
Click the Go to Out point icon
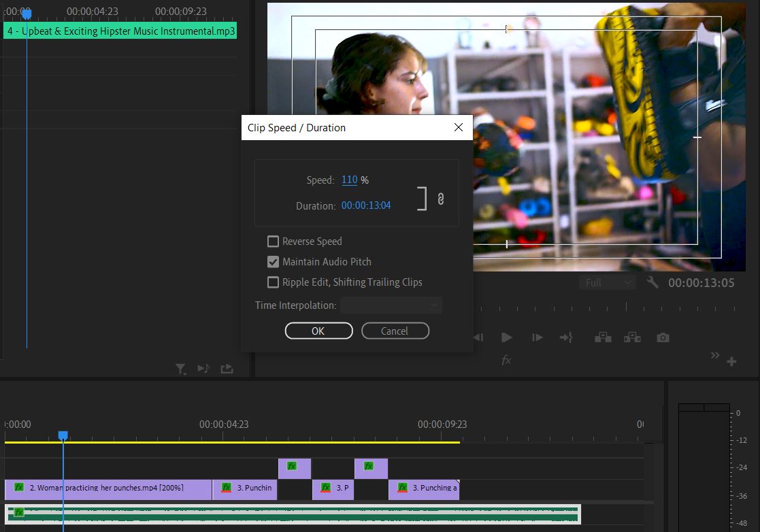click(x=566, y=337)
